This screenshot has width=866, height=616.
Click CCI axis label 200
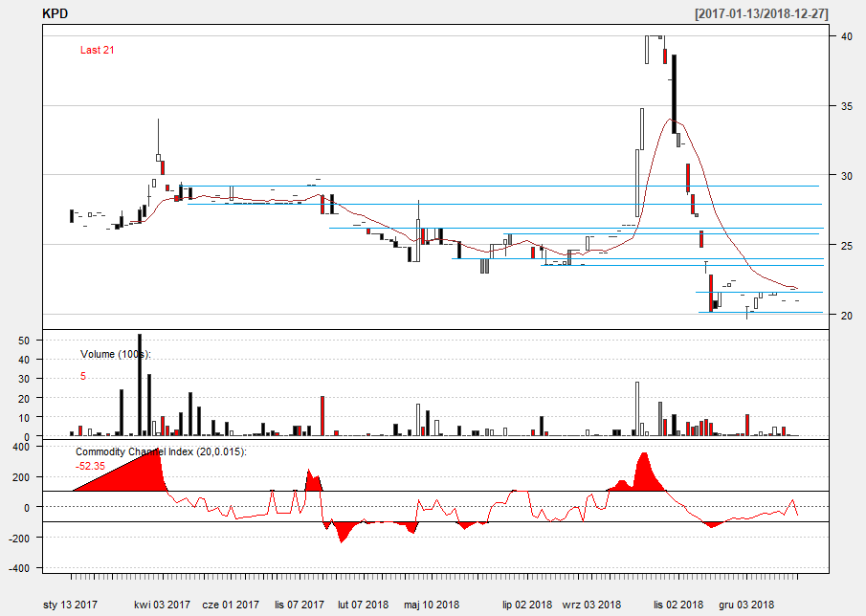(20, 477)
